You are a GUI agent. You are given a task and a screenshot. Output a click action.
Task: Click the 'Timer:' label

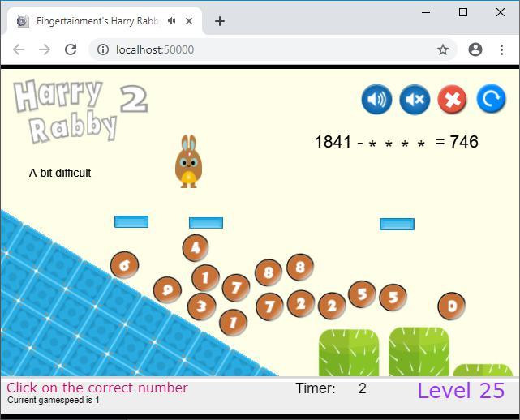click(x=316, y=388)
